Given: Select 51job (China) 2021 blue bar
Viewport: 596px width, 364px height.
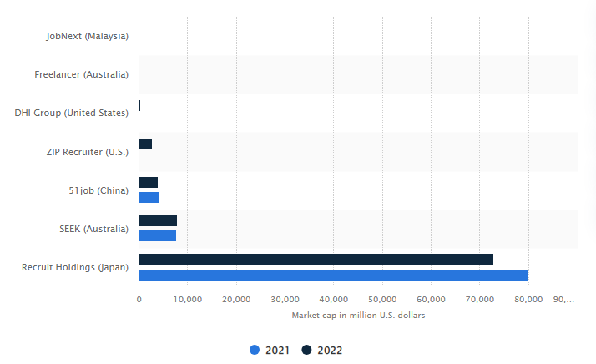Looking at the screenshot, I should [149, 197].
